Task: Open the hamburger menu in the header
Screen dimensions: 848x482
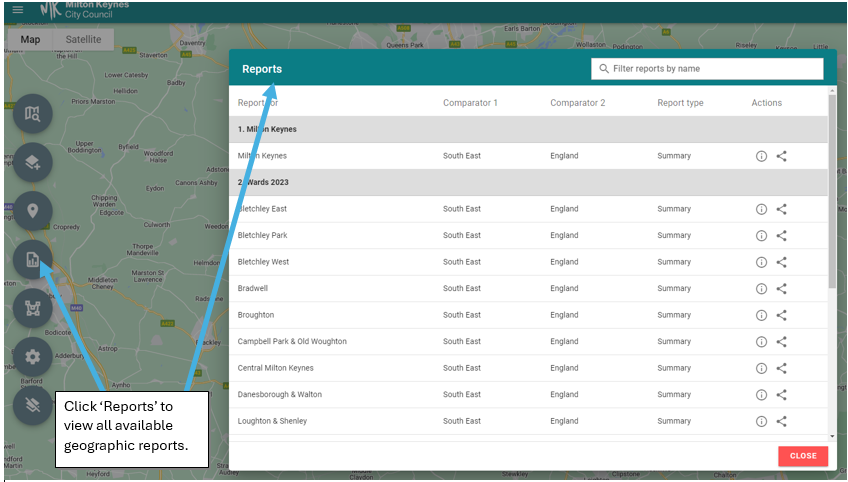Action: tap(17, 9)
